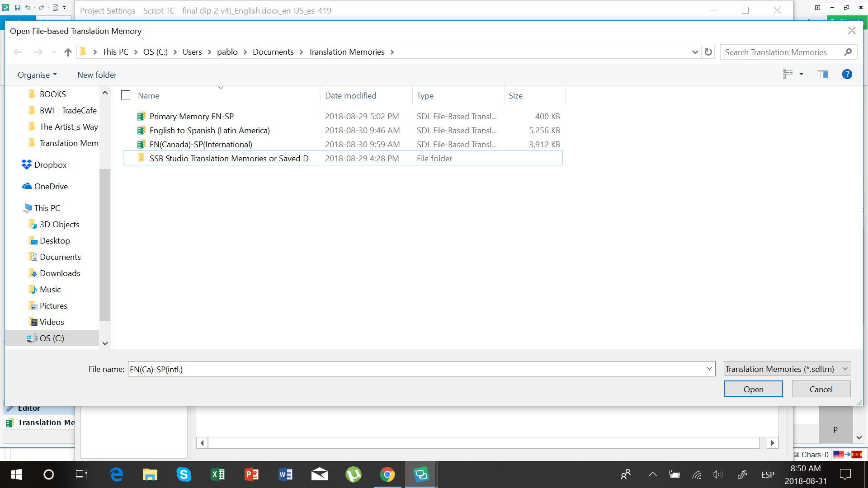Open Microsoft Edge from taskbar
The height and width of the screenshot is (488, 868).
pos(116,474)
